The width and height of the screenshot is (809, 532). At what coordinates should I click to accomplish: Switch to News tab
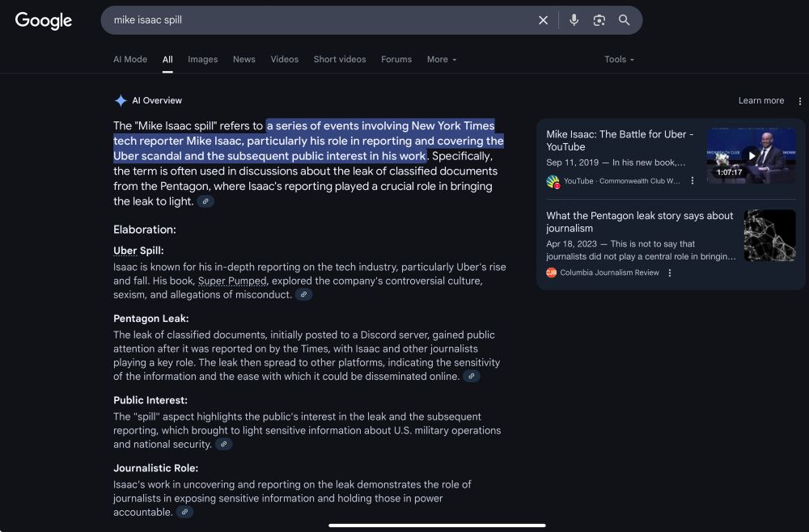[x=244, y=59]
